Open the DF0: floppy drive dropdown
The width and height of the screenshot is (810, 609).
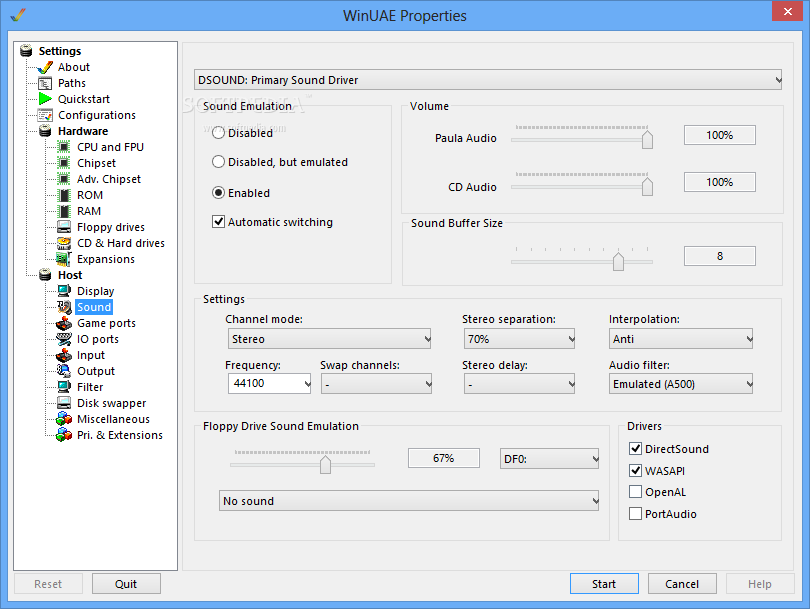pyautogui.click(x=549, y=459)
